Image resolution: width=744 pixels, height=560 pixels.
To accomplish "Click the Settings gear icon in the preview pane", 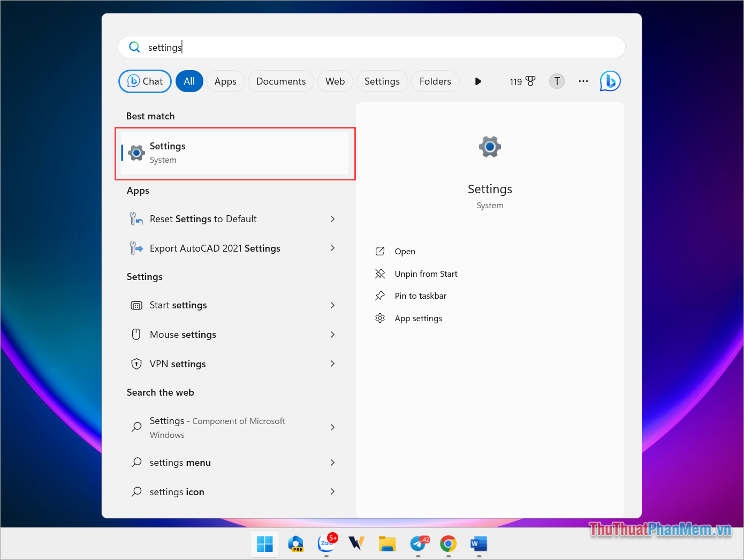I will point(489,147).
